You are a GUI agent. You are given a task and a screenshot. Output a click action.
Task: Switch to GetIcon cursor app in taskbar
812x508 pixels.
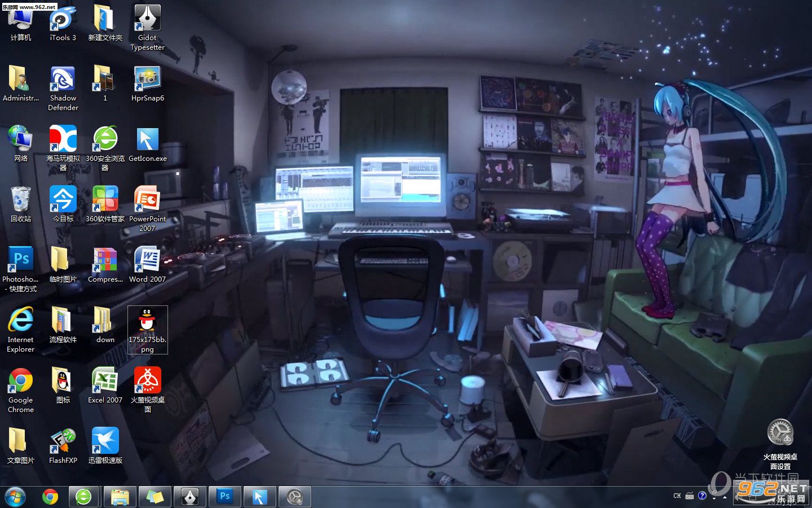(x=259, y=497)
